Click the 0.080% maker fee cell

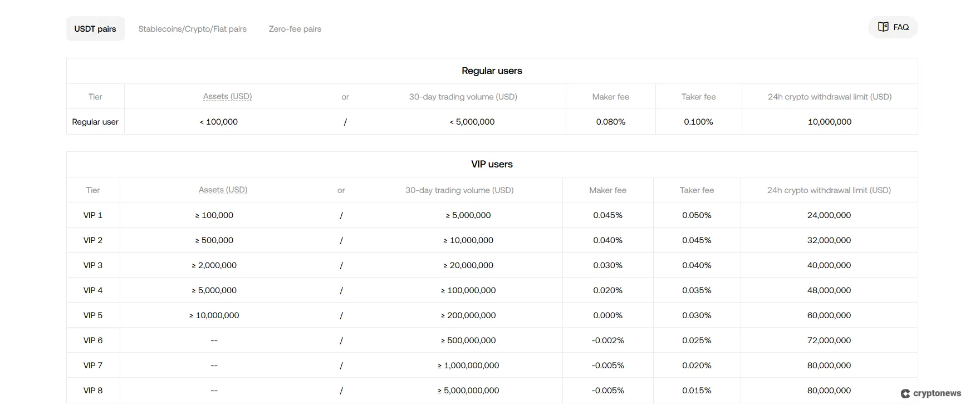pos(611,122)
